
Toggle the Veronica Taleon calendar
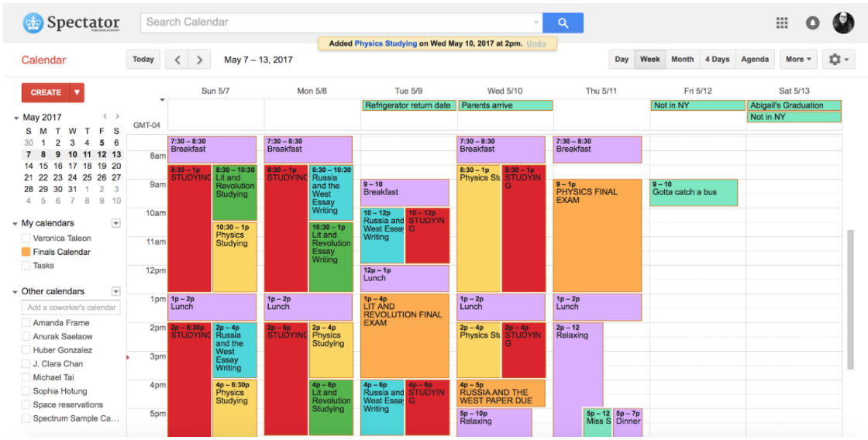click(26, 239)
